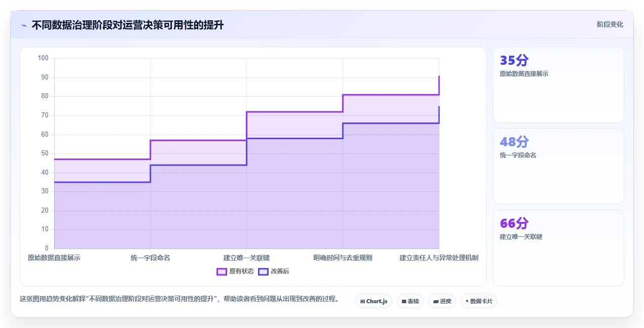644x328 pixels.
Task: Click the chart description text starting 这张图用趋势变化
Action: pos(179,299)
